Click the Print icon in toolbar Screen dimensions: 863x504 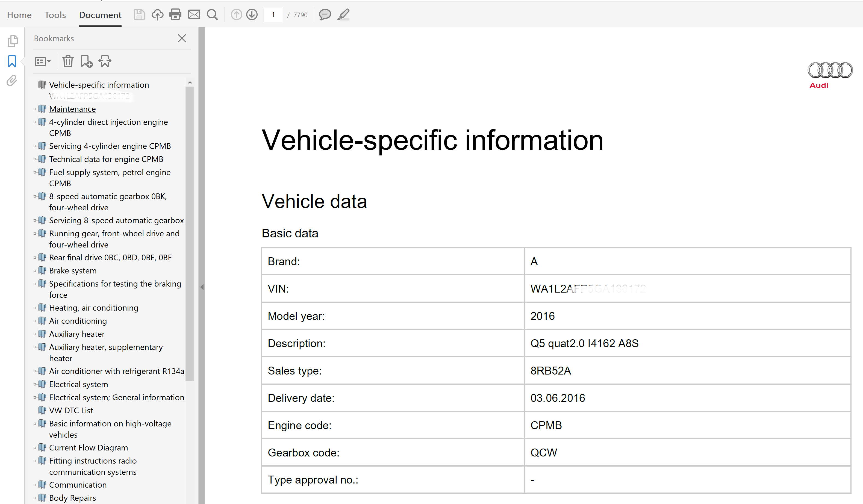[175, 14]
